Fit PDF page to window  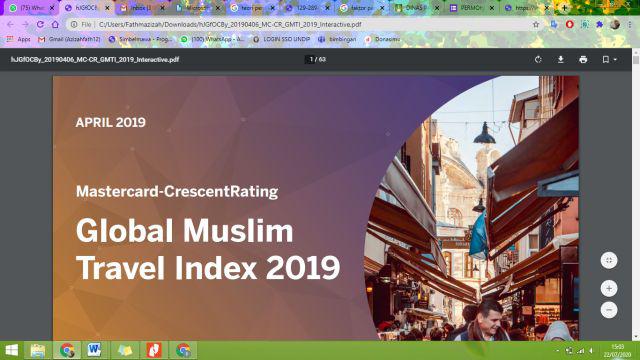click(x=609, y=260)
